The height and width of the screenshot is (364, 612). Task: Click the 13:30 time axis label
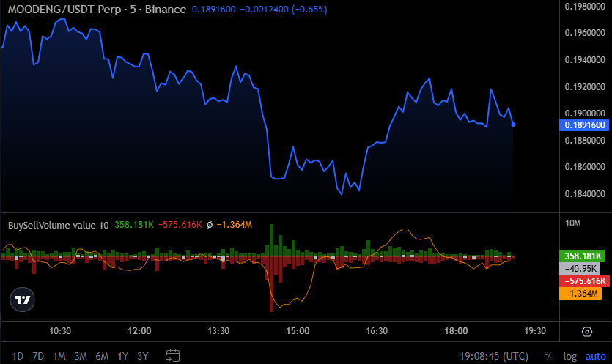point(218,331)
